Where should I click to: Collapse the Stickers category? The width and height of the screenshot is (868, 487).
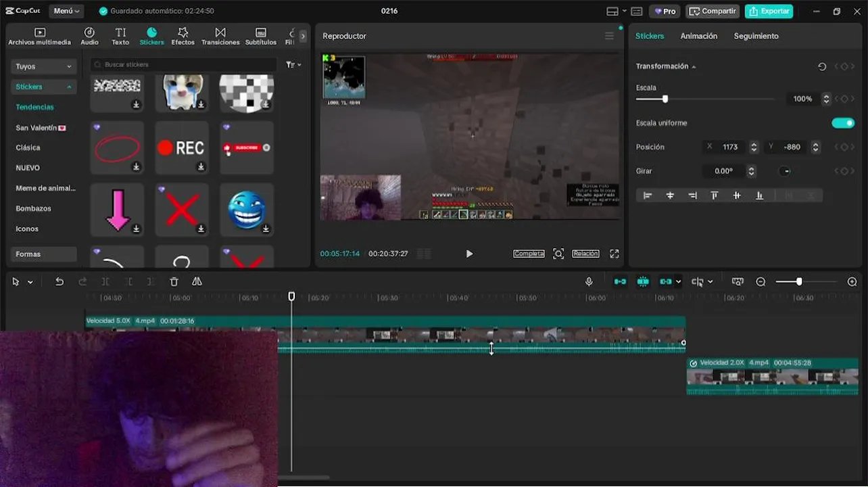coord(43,87)
